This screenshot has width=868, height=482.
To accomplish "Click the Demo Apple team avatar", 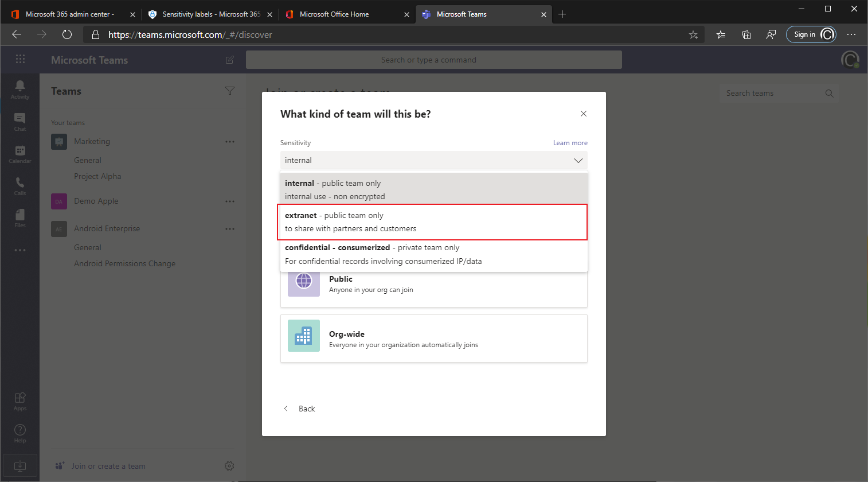I will tap(59, 201).
